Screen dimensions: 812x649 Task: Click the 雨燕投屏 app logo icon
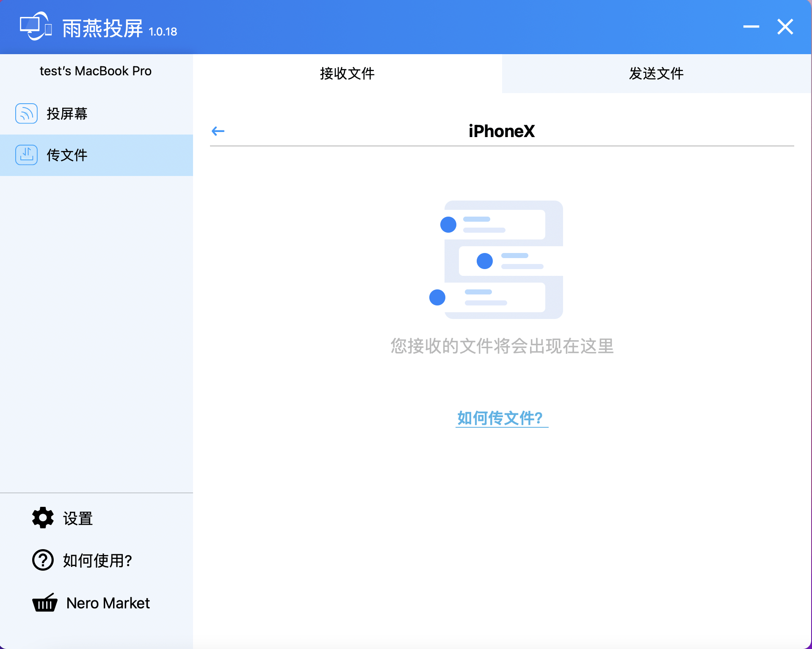pyautogui.click(x=36, y=26)
